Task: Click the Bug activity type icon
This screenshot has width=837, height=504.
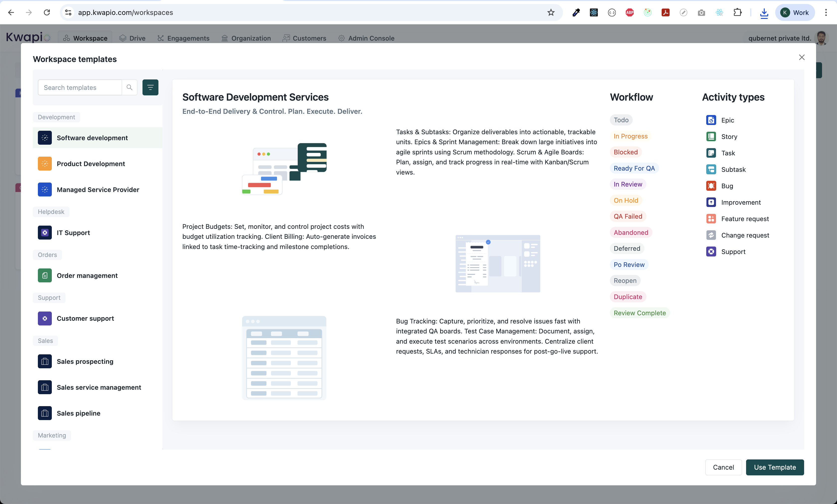Action: [x=711, y=186]
